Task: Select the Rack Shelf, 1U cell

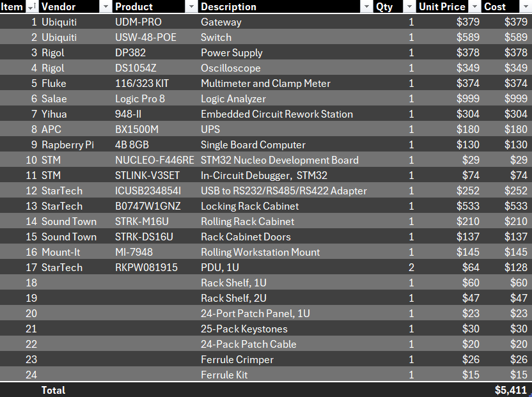Action: [286, 283]
